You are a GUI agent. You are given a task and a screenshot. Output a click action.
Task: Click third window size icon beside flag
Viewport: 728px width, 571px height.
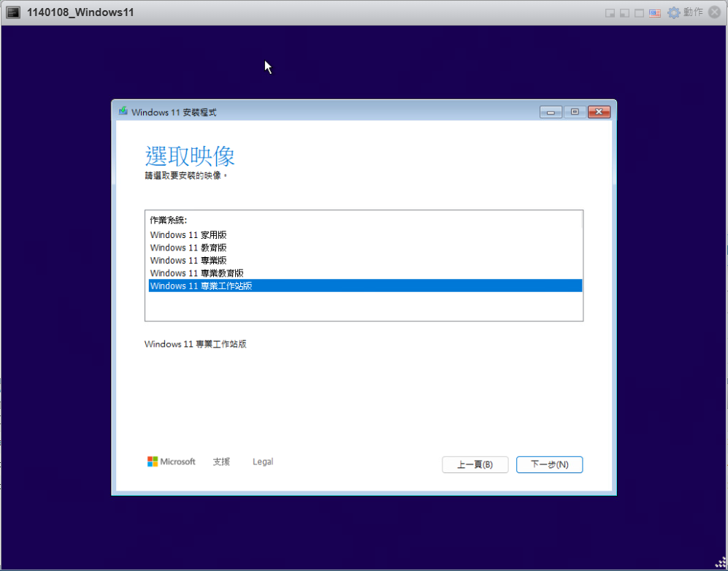(640, 13)
